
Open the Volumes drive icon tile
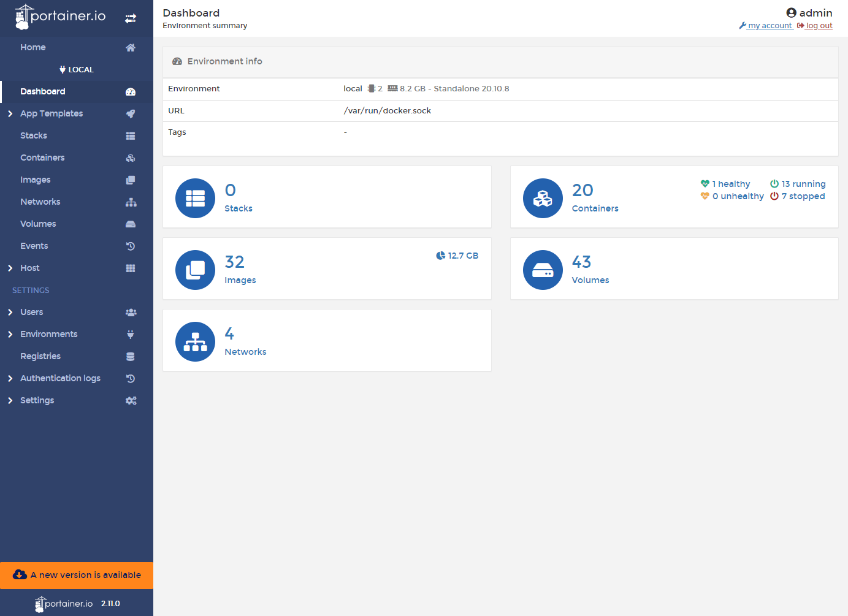pos(543,270)
